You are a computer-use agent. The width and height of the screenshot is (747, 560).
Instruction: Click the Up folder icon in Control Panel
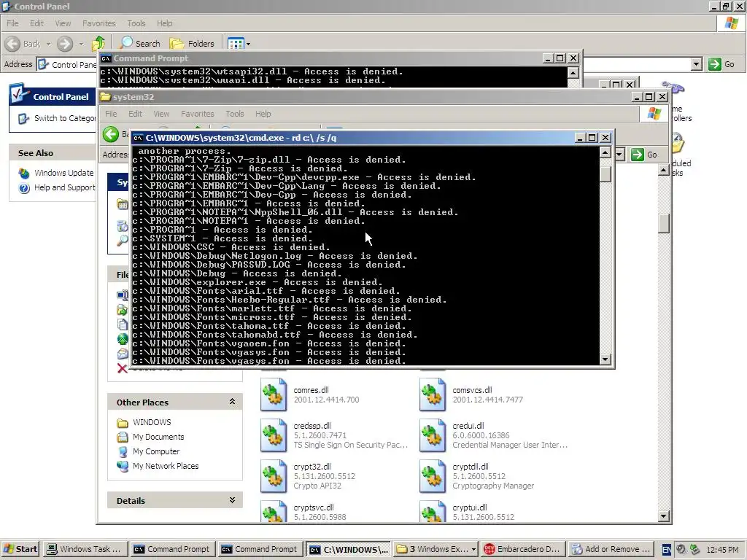(x=98, y=44)
